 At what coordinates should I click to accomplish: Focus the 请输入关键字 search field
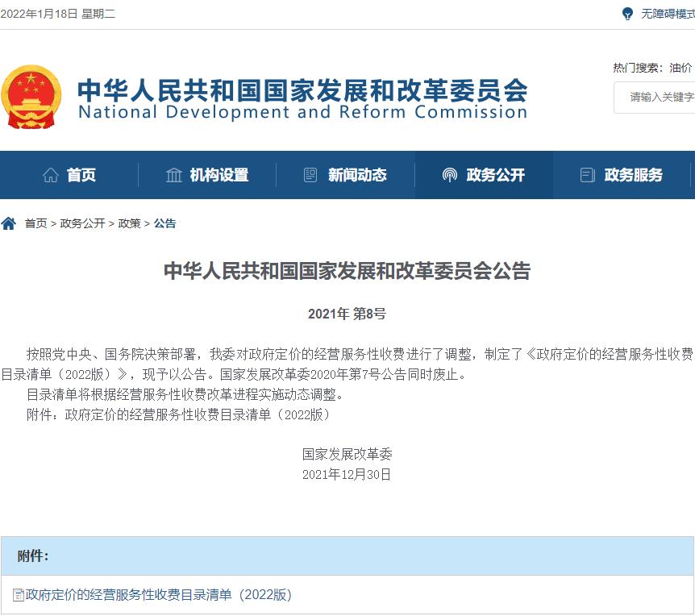point(655,97)
